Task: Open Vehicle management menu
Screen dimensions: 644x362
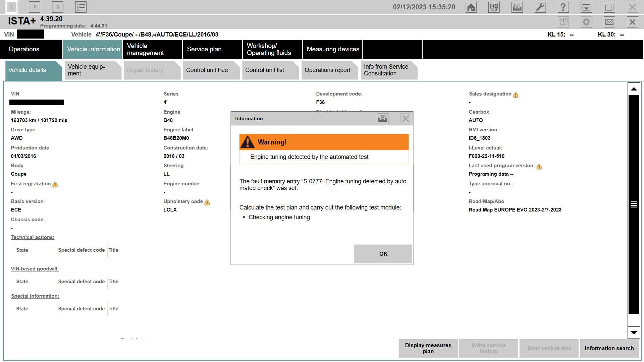Action: click(x=153, y=49)
